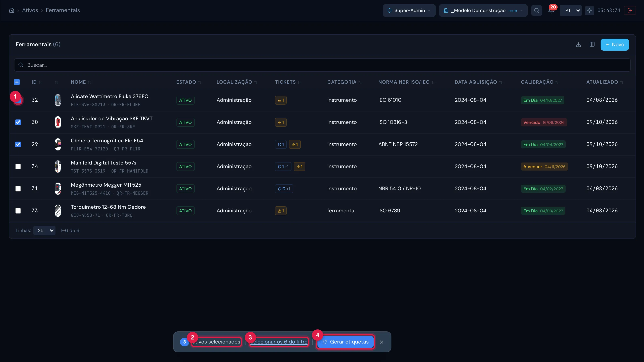Image resolution: width=644 pixels, height=362 pixels.
Task: Click the Gerar etiquetas button
Action: click(x=345, y=342)
